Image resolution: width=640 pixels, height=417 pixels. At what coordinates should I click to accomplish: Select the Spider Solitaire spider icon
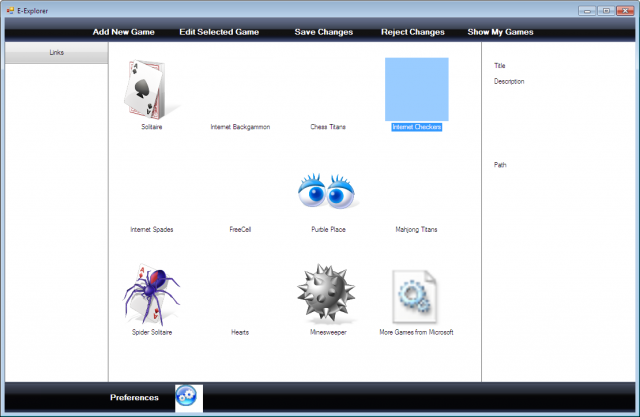pyautogui.click(x=151, y=294)
